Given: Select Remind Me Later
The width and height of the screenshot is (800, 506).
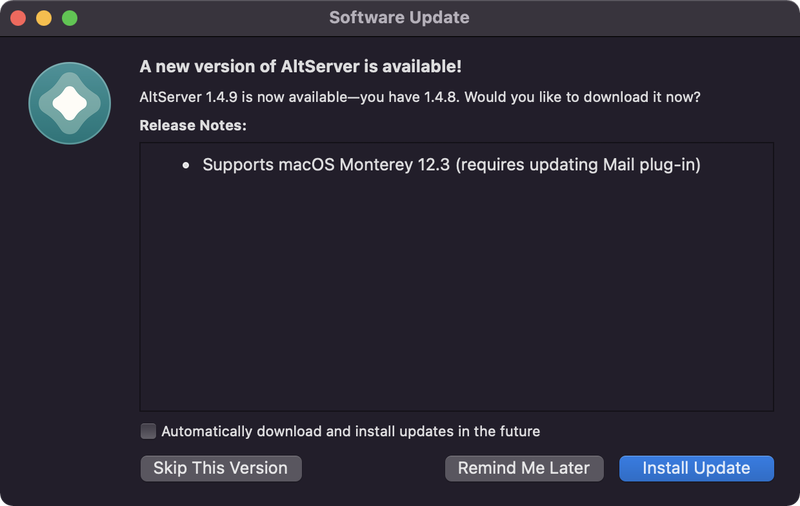Looking at the screenshot, I should click(x=524, y=468).
